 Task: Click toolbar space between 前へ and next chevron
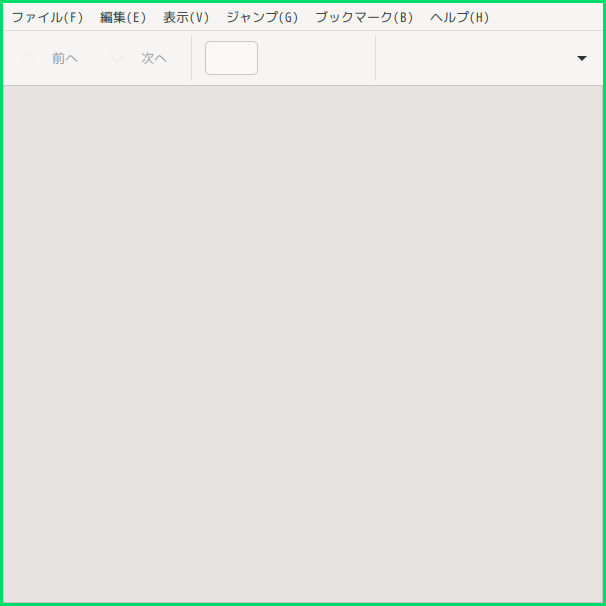93,58
